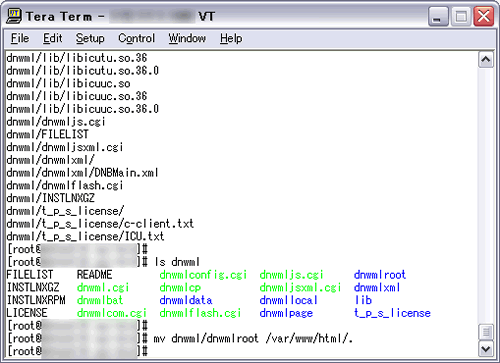Click green dnwmlcom.cgi entry
This screenshot has height=363, width=500.
[112, 313]
